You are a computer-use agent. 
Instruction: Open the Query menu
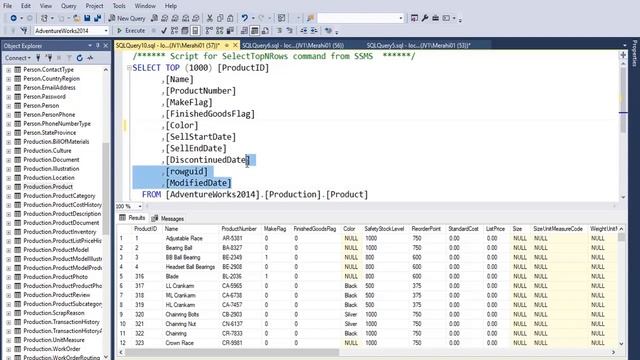pos(69,6)
